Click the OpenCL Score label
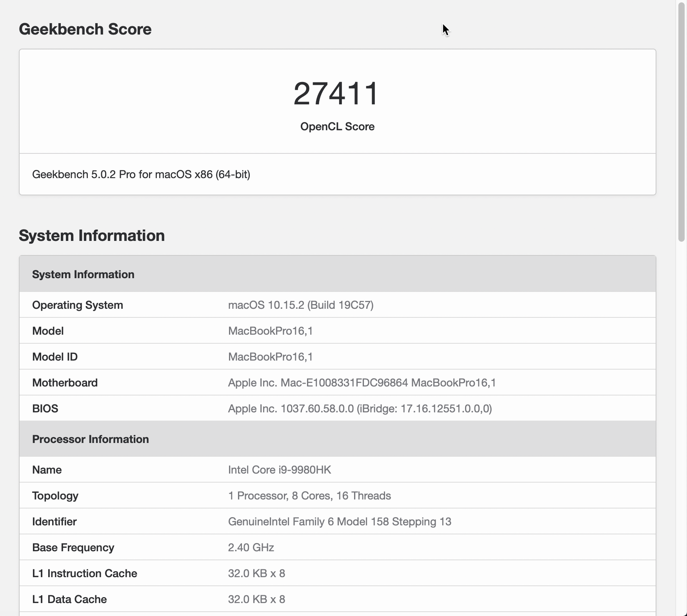Screen dimensions: 687x616 [337, 126]
